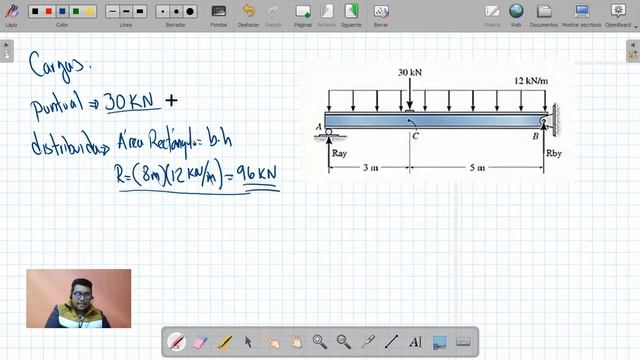Select the highlighter marker tool
This screenshot has width=640, height=360.
pyautogui.click(x=224, y=342)
